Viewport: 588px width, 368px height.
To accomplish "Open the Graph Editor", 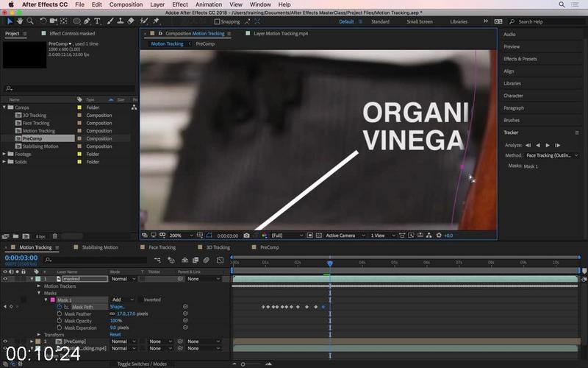I will click(x=220, y=260).
